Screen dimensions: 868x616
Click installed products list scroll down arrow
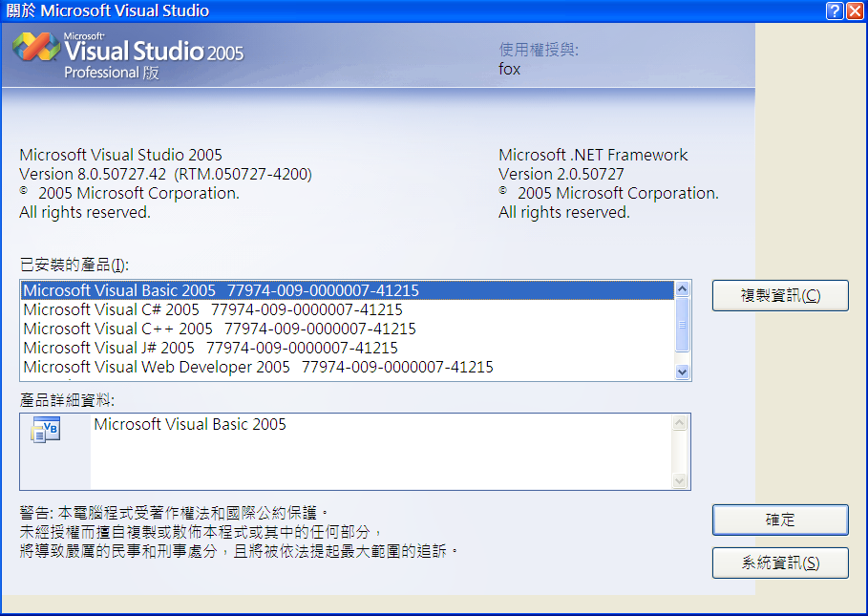click(683, 372)
